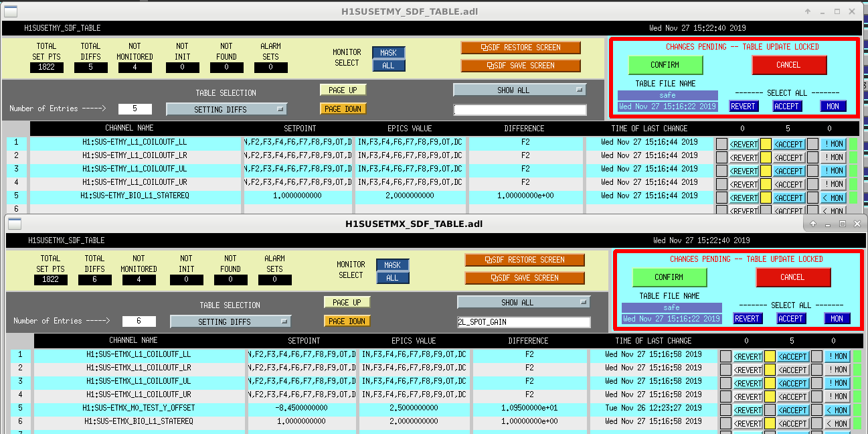
Task: Open SHOW ALL dropdown in ETMY window
Action: click(x=519, y=90)
